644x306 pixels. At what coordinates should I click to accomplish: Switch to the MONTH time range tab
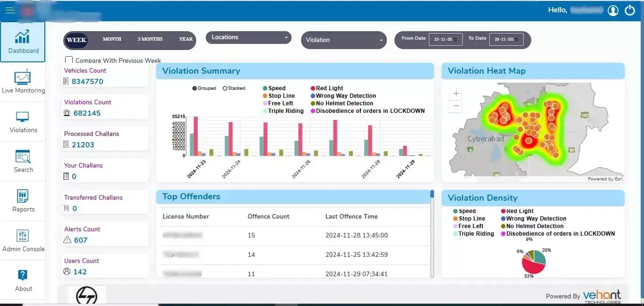(112, 39)
